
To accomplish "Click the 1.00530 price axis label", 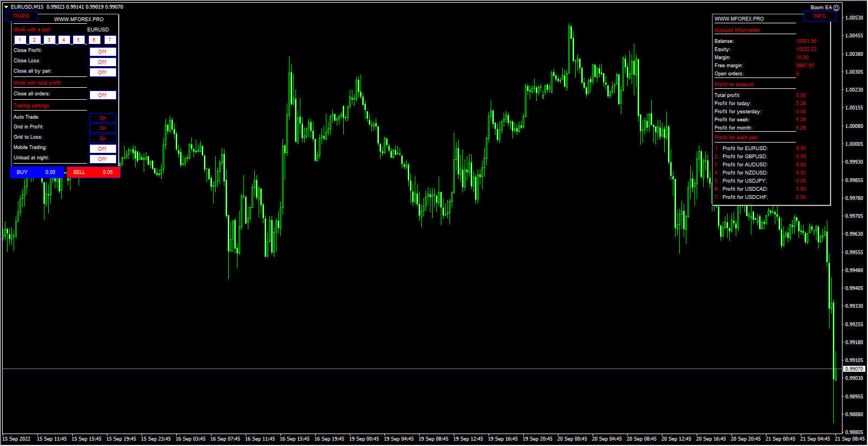I will coord(854,18).
